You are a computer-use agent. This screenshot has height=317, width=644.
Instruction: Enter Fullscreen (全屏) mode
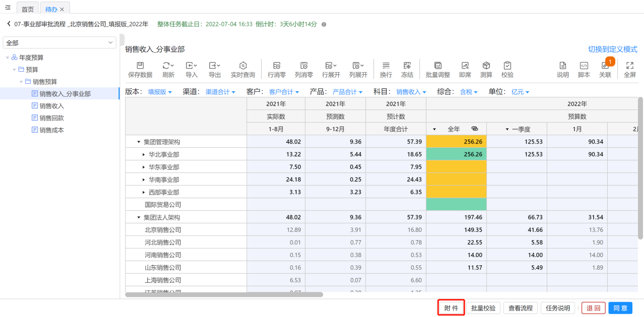[x=630, y=66]
